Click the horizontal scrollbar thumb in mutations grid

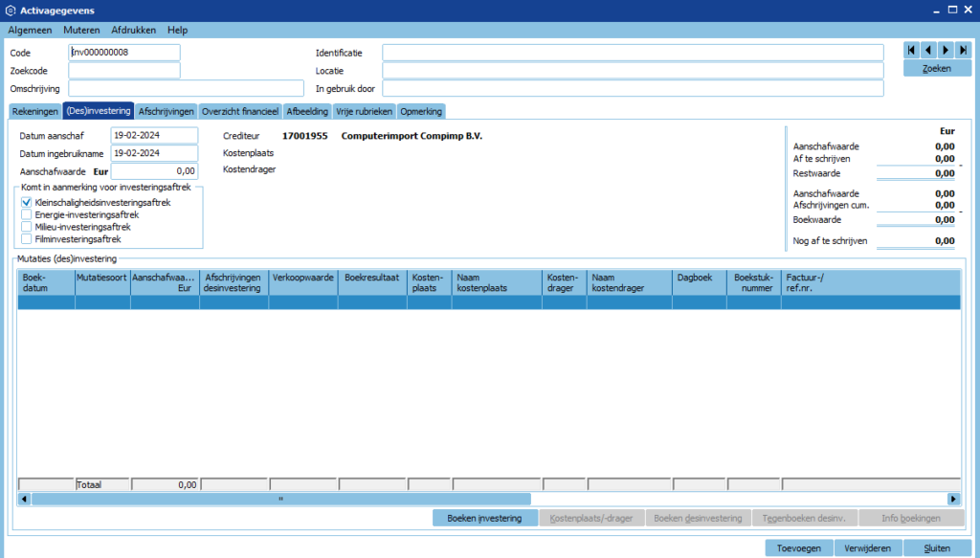pyautogui.click(x=280, y=499)
